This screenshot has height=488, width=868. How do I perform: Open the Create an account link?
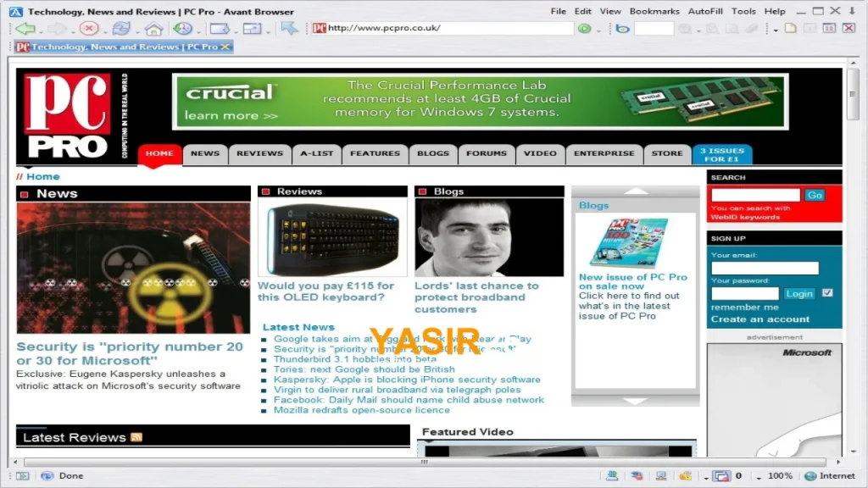pyautogui.click(x=760, y=319)
